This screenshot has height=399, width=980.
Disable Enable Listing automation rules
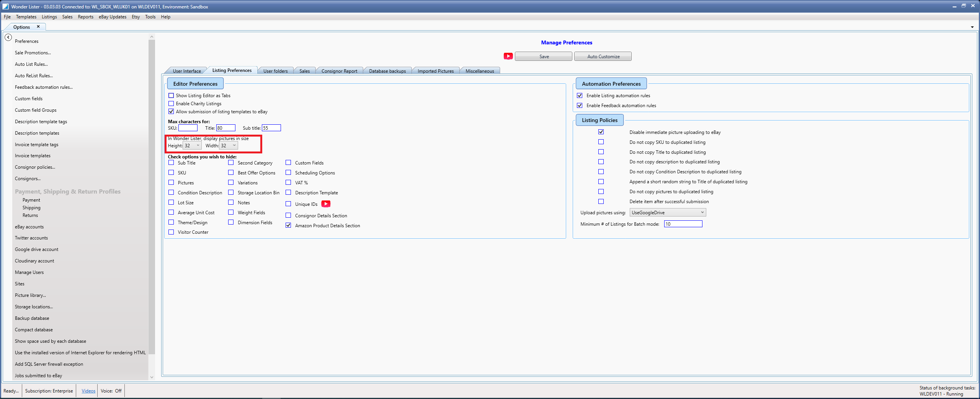point(580,96)
